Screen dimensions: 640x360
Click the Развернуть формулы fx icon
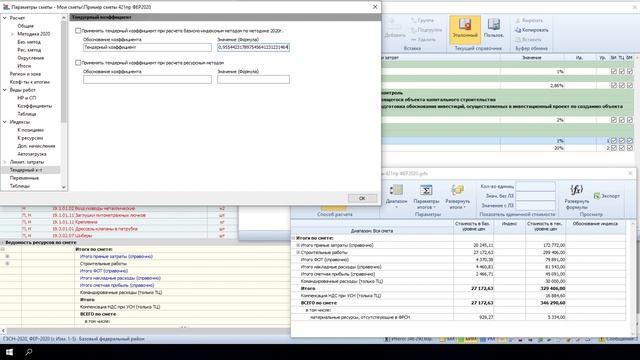tap(576, 191)
